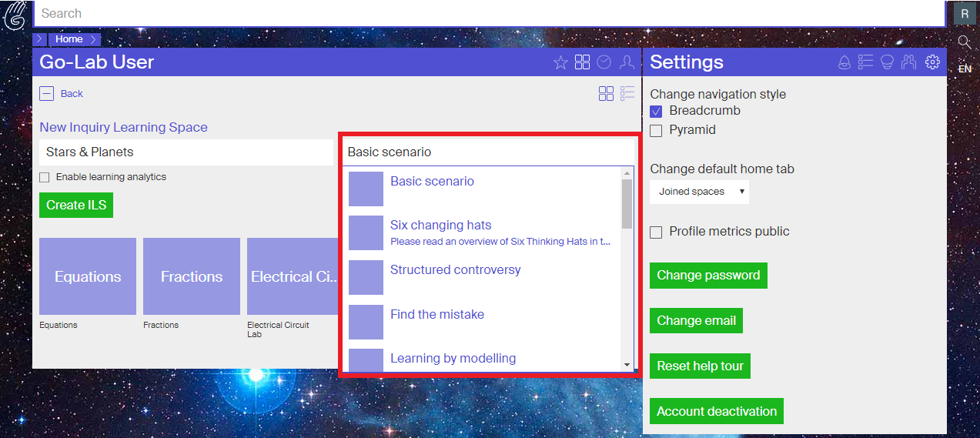This screenshot has width=980, height=438.
Task: Click the settings gear icon
Action: click(932, 62)
